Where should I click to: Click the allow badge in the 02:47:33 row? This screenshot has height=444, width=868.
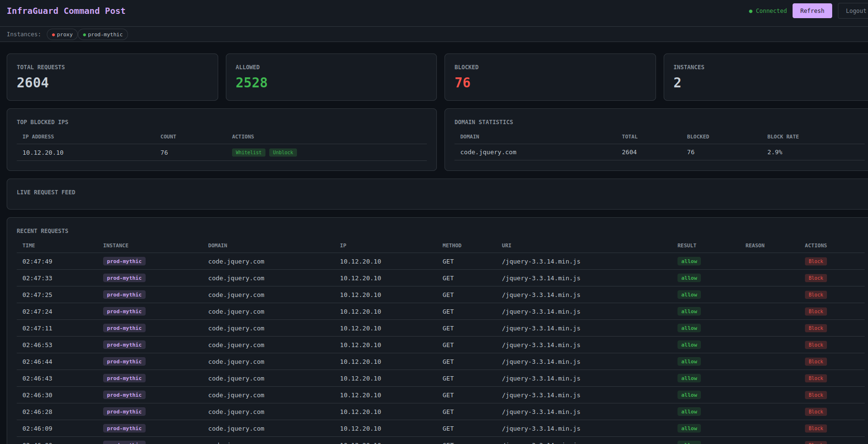(689, 278)
